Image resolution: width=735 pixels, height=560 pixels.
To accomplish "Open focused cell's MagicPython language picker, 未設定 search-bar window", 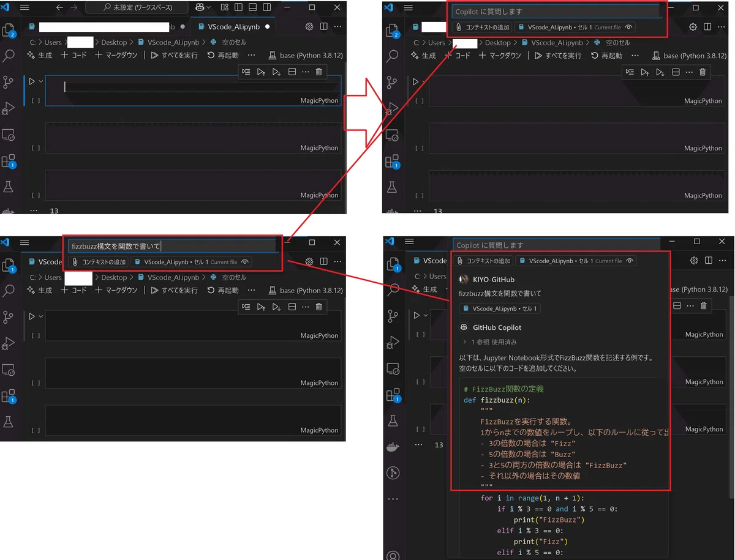I will 319,100.
